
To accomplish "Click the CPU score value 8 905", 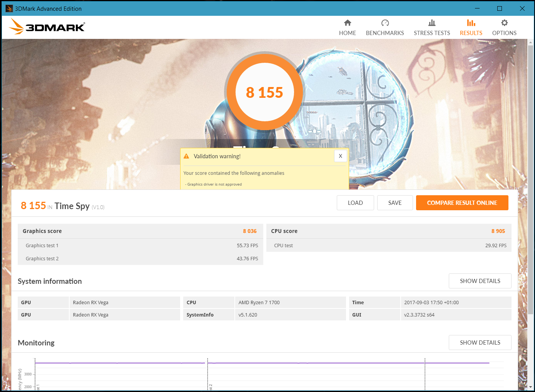I will [x=498, y=231].
